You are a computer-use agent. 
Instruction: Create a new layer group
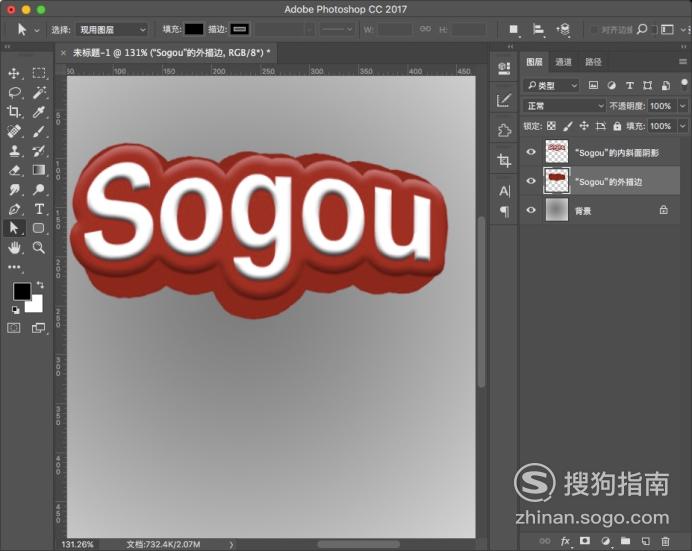tap(625, 541)
